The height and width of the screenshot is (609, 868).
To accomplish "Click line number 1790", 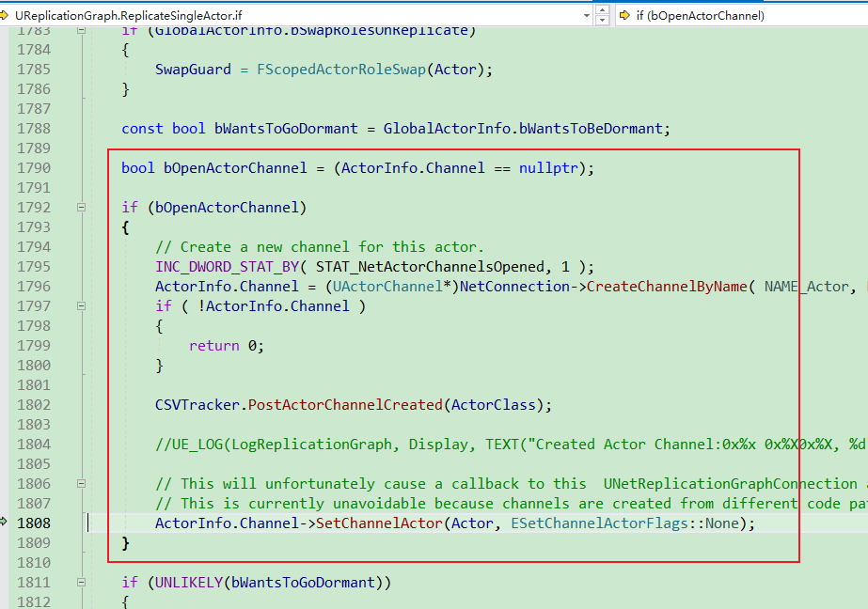I will click(34, 168).
